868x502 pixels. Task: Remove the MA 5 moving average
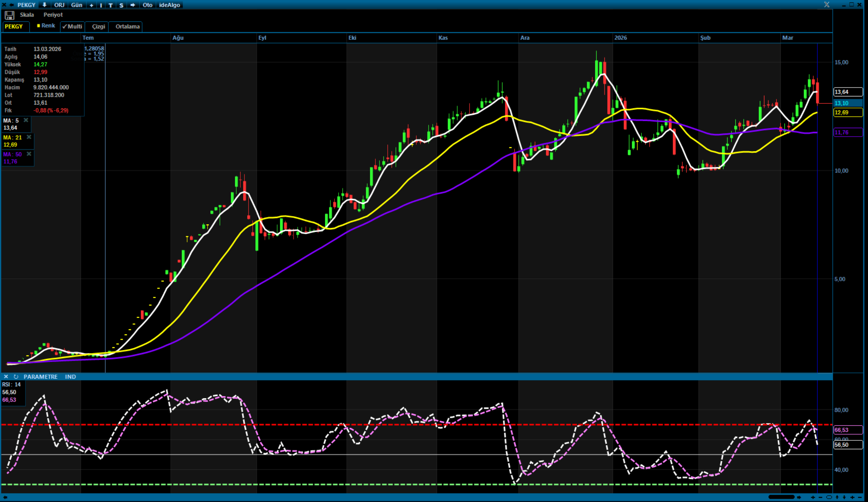26,120
